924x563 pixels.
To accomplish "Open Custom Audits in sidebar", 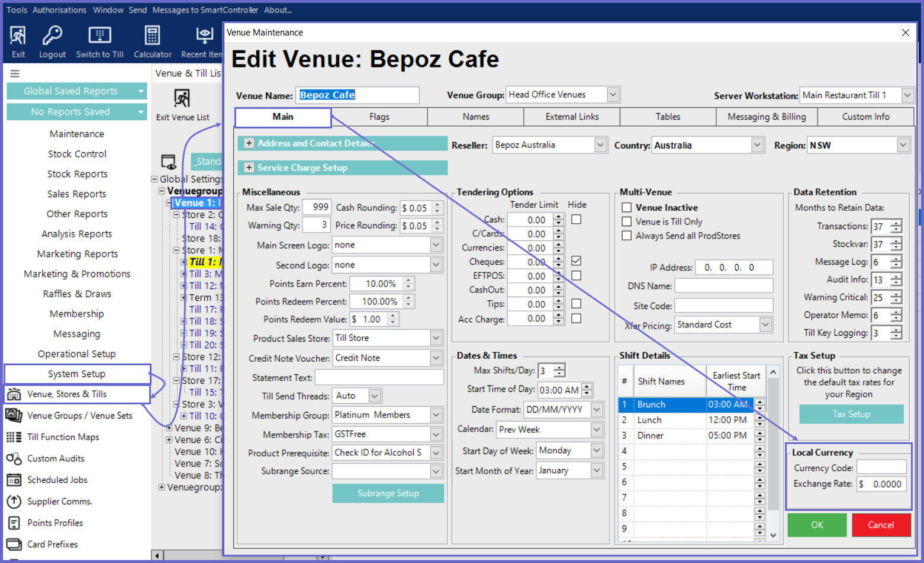I will pyautogui.click(x=56, y=458).
